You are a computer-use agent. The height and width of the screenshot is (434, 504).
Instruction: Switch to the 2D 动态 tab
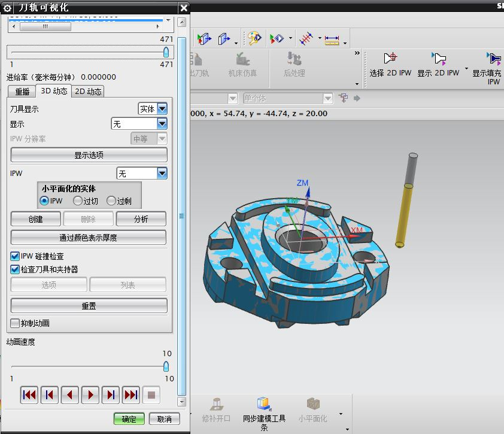[x=87, y=92]
